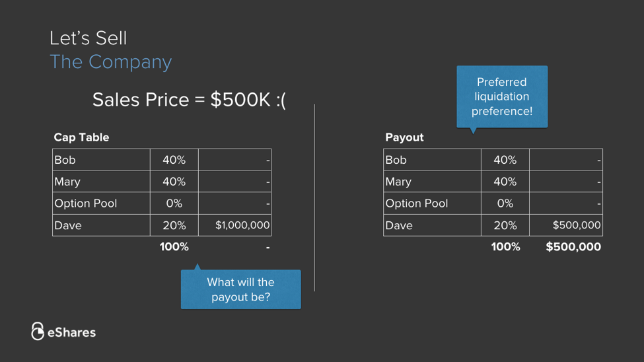
Task: Click the "Preferred liquidation preference!" callout
Action: click(501, 96)
